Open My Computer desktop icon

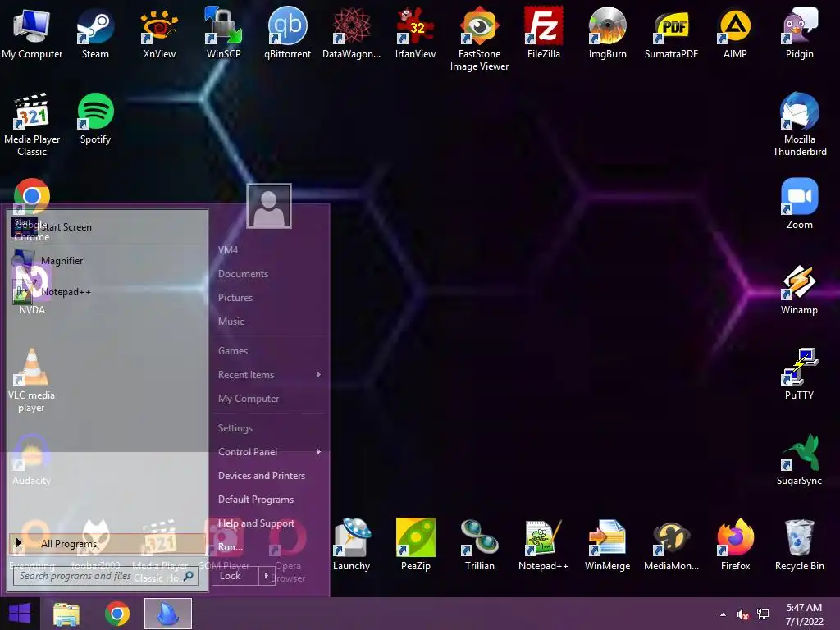32,32
